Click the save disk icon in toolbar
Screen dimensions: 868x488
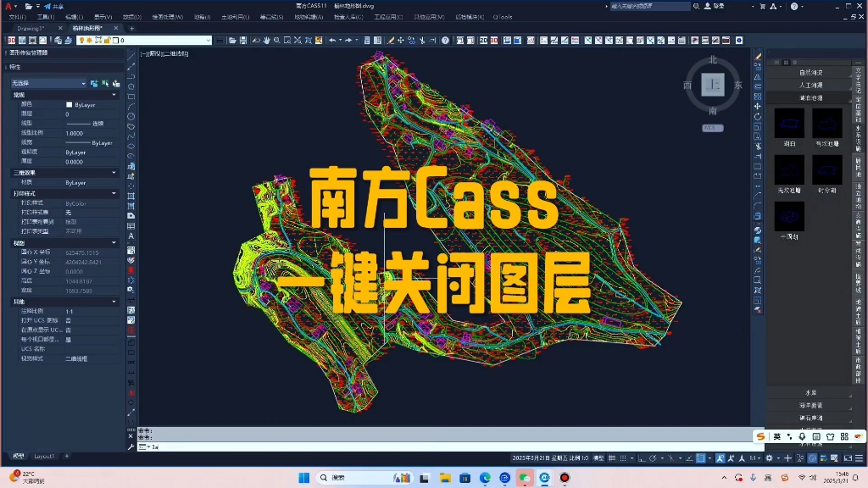point(243,41)
